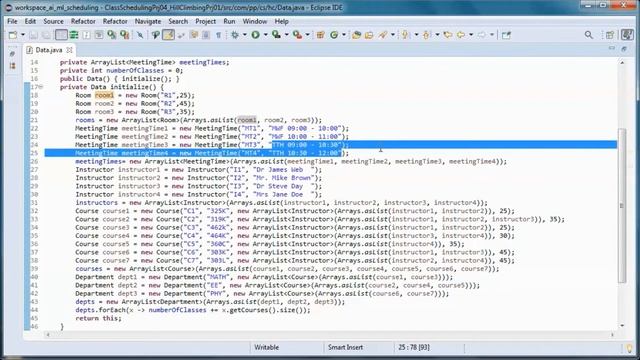Open the Edit menu
Image resolution: width=640 pixels, height=360 pixels.
click(x=30, y=21)
